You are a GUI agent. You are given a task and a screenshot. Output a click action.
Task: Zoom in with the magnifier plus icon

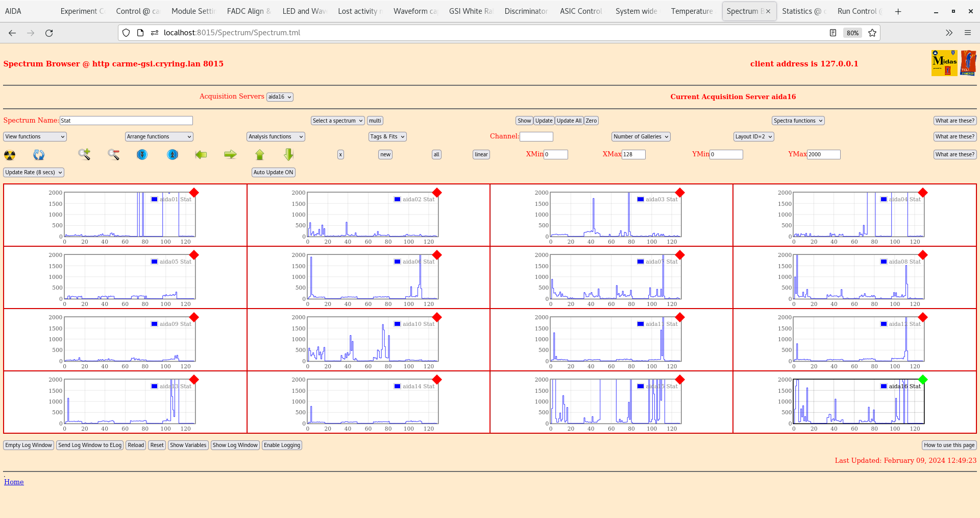pyautogui.click(x=84, y=154)
